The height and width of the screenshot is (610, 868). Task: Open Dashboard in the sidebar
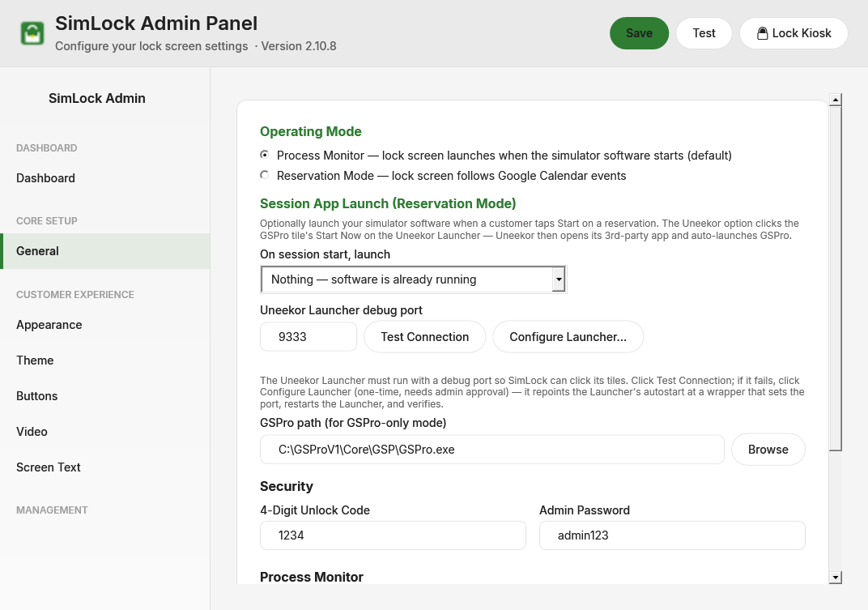[x=105, y=178]
